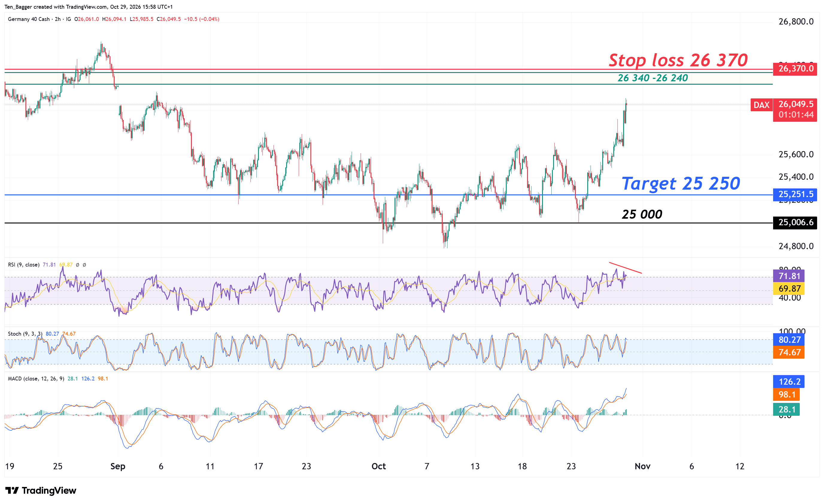Click the red DAX ticker badge
Viewport: 824px width, 504px height.
point(761,105)
